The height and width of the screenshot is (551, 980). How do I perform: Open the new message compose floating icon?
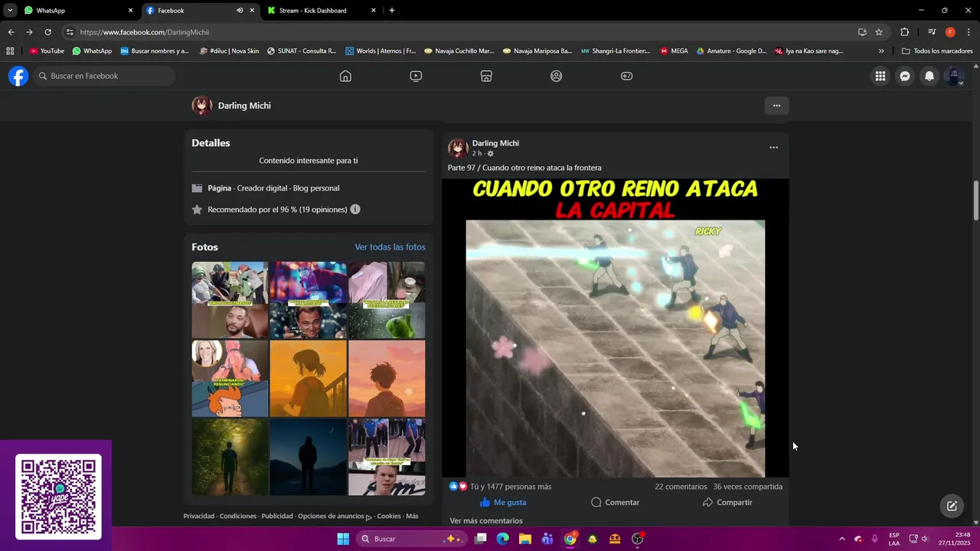click(952, 506)
